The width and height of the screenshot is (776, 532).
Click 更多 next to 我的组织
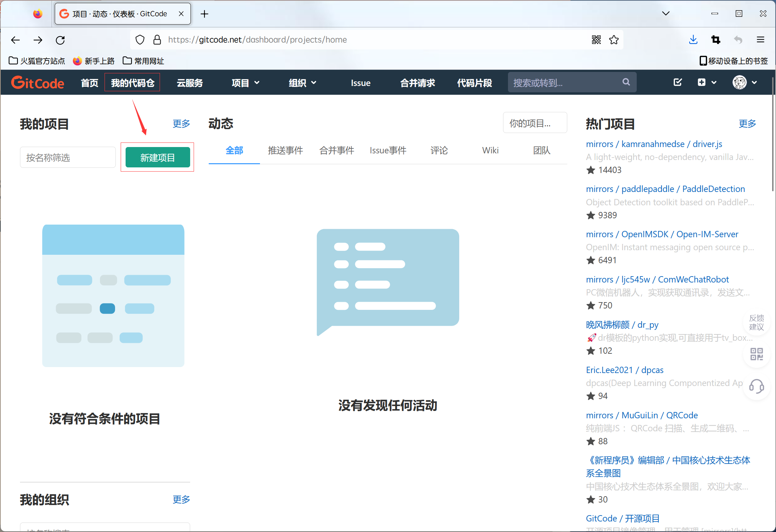181,499
